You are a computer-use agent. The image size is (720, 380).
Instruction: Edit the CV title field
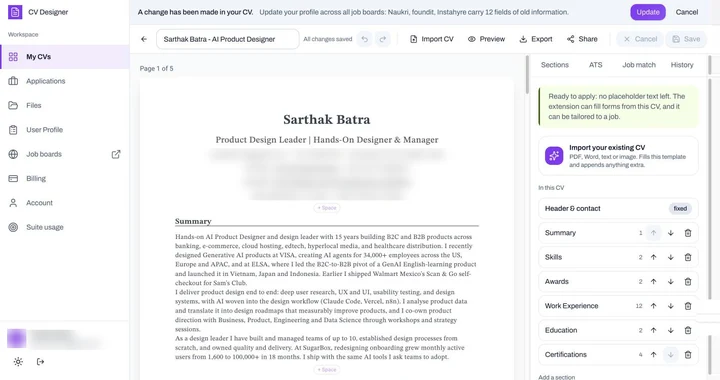[228, 39]
